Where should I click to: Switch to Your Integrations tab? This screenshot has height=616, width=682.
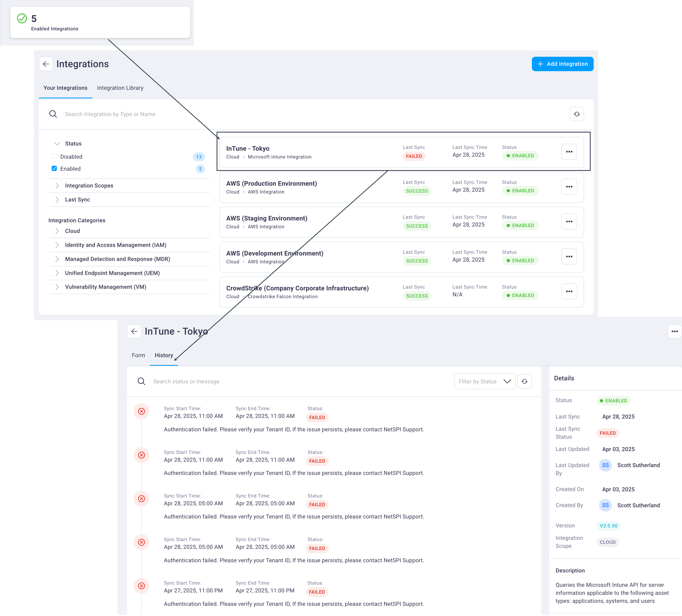pos(65,88)
